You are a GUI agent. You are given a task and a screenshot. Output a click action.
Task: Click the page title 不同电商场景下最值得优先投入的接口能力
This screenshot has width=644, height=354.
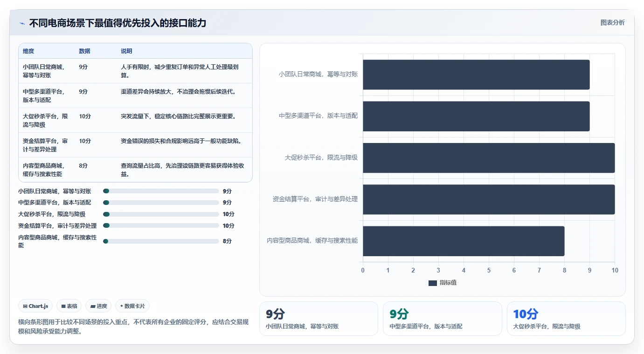coord(118,23)
